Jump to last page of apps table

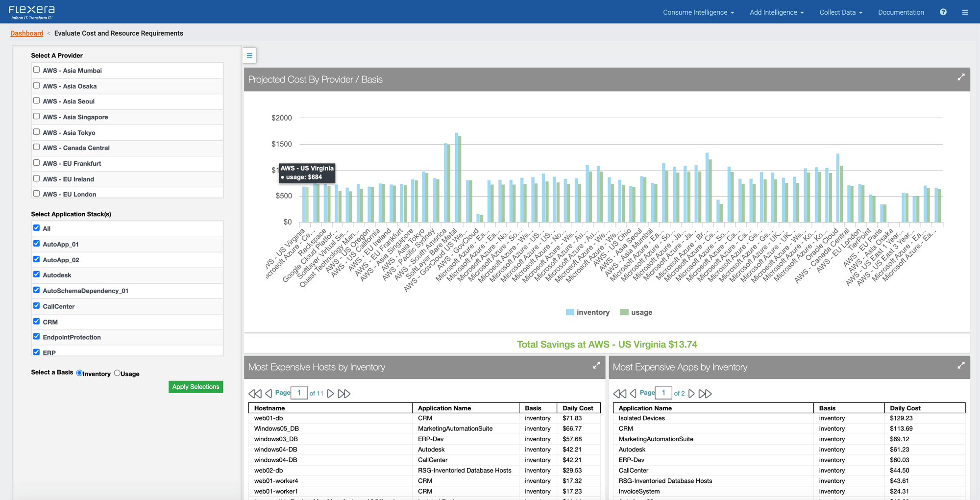(x=705, y=394)
